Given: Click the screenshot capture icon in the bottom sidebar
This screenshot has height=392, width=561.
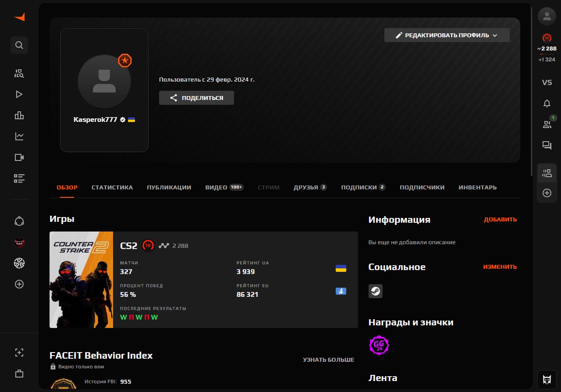Looking at the screenshot, I should pos(19,353).
